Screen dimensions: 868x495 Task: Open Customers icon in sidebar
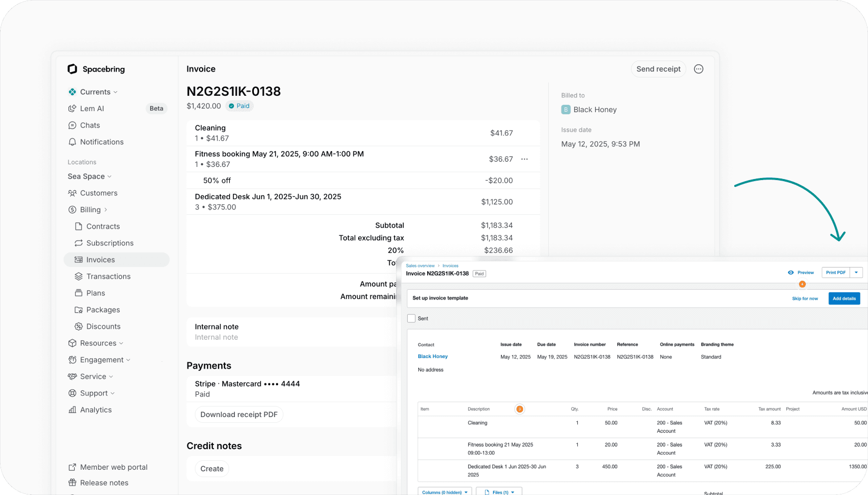[72, 193]
